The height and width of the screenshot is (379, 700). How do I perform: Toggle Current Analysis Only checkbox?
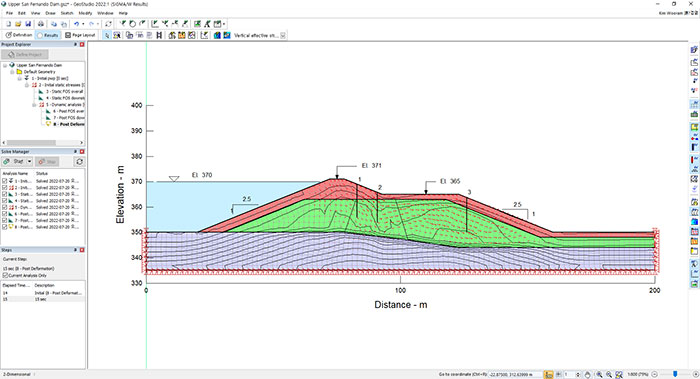[5, 275]
